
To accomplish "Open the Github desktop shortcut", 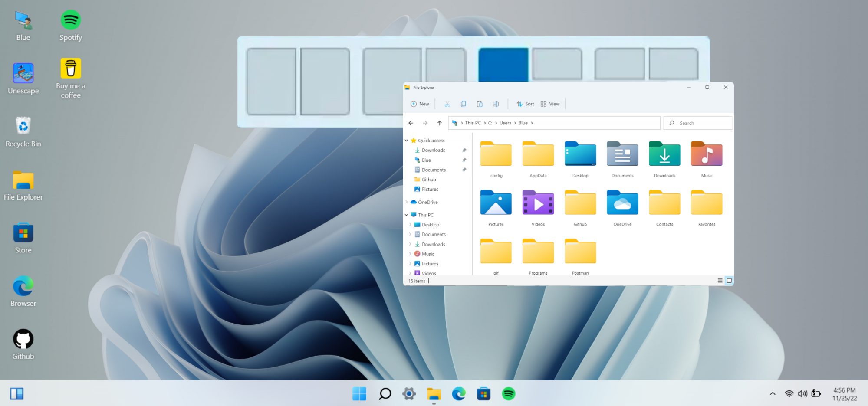I will [23, 344].
